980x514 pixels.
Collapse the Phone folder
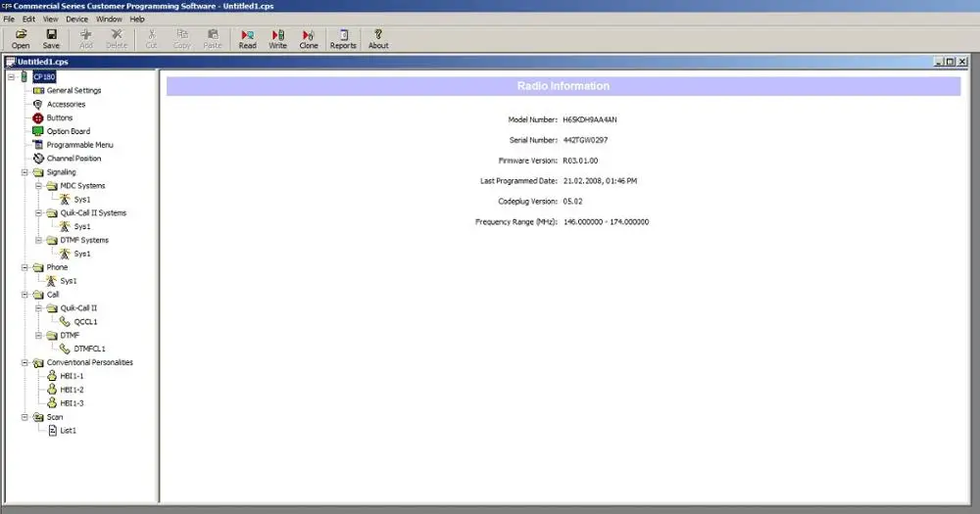[x=25, y=267]
